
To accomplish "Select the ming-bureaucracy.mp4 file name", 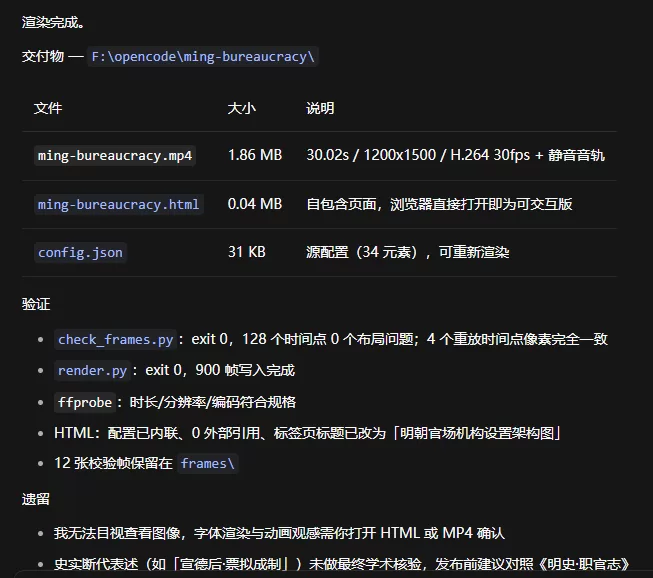I will pos(115,156).
